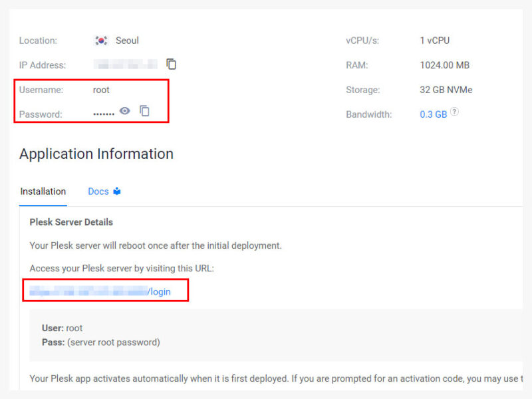Reveal the hidden password with eye icon

[124, 111]
